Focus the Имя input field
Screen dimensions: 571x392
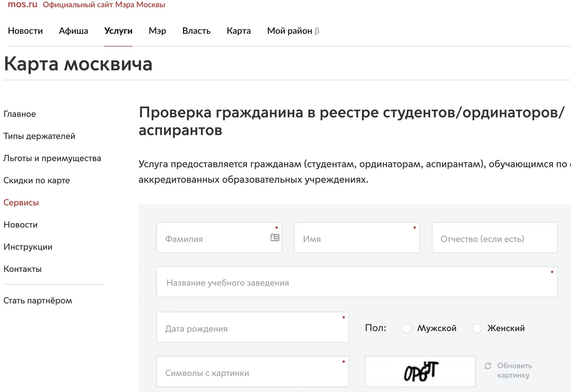pyautogui.click(x=357, y=238)
